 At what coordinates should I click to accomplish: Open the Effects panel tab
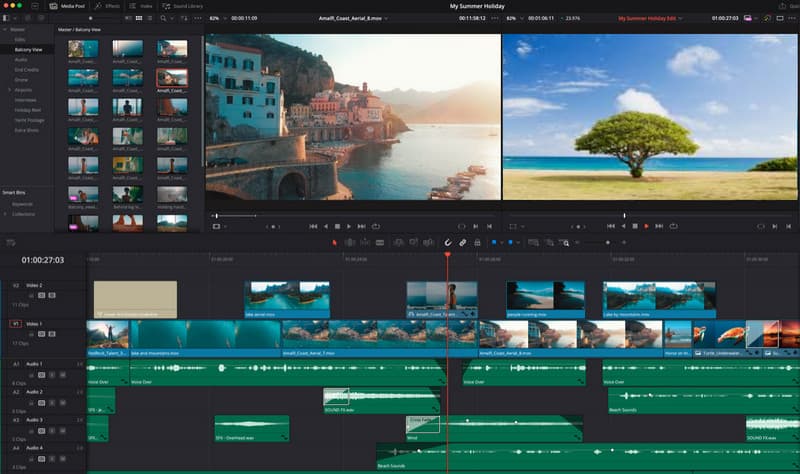(x=107, y=6)
